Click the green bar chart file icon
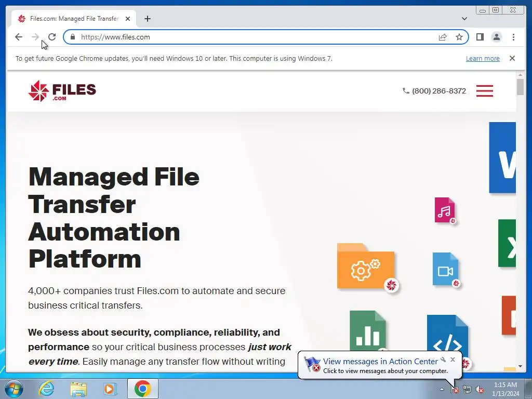 pos(368,330)
